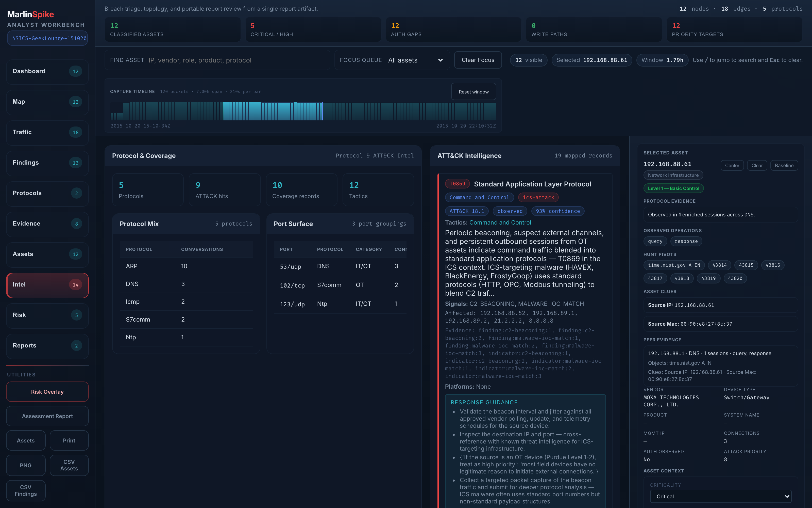
Task: Click the T0869 technique badge
Action: point(457,184)
